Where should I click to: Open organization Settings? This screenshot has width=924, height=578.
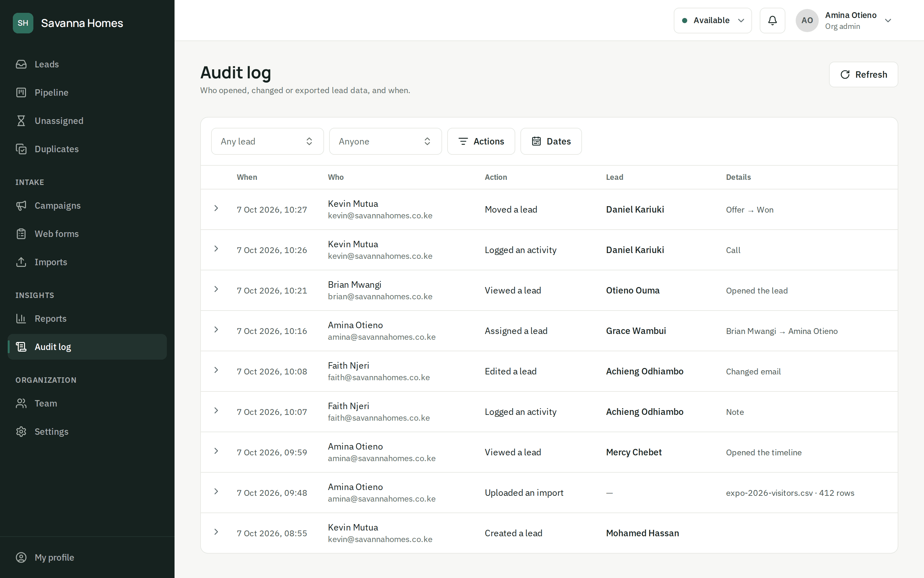(87, 432)
